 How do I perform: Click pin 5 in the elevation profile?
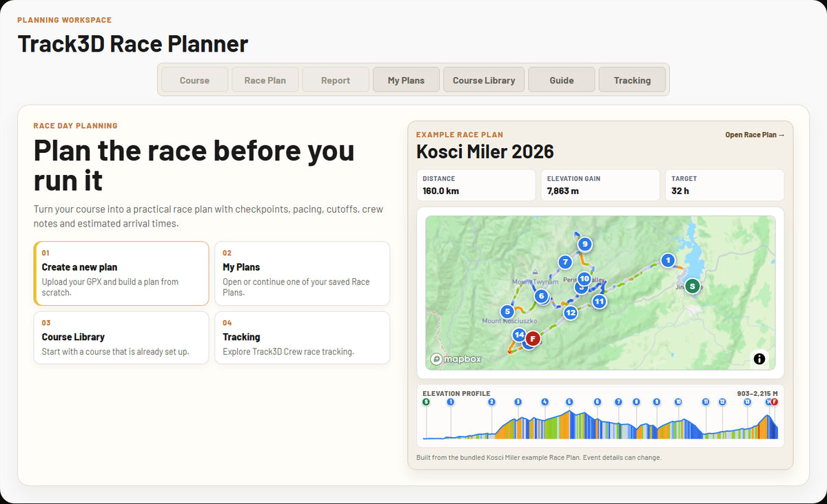point(569,401)
